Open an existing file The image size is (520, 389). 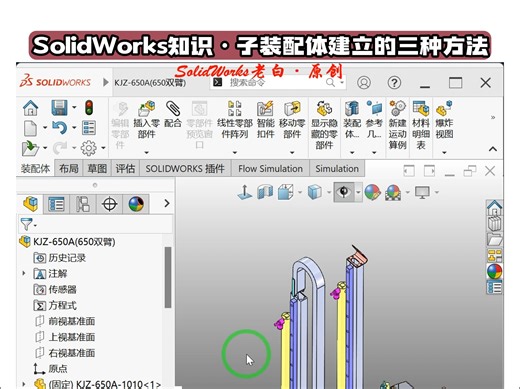pyautogui.click(x=30, y=148)
